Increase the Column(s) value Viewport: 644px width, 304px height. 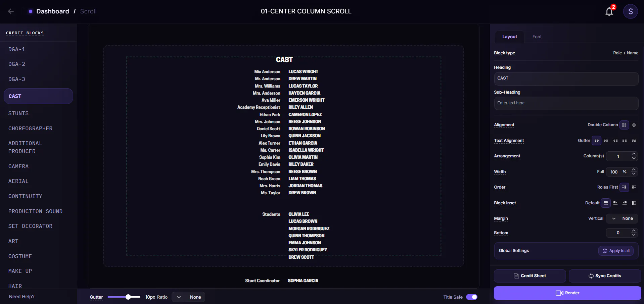[634, 154]
